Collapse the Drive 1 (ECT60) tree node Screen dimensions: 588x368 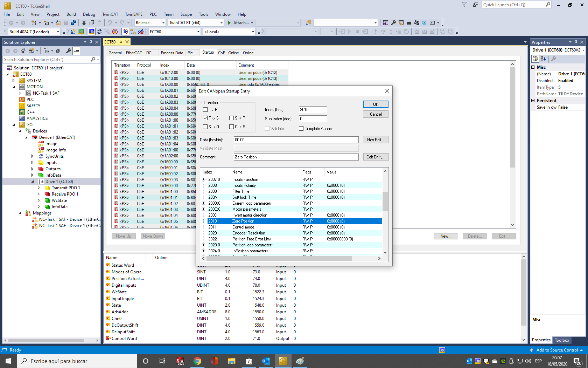click(33, 182)
